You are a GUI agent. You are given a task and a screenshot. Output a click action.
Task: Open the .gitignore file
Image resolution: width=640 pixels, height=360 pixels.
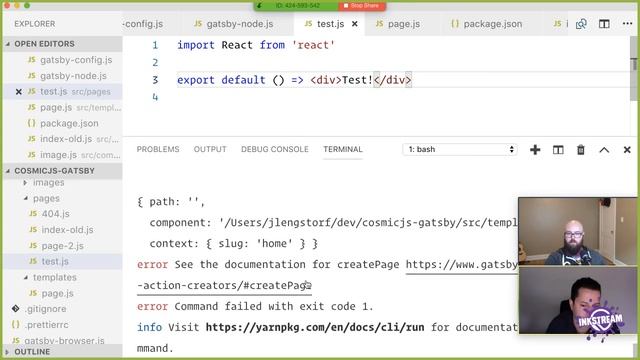point(45,309)
